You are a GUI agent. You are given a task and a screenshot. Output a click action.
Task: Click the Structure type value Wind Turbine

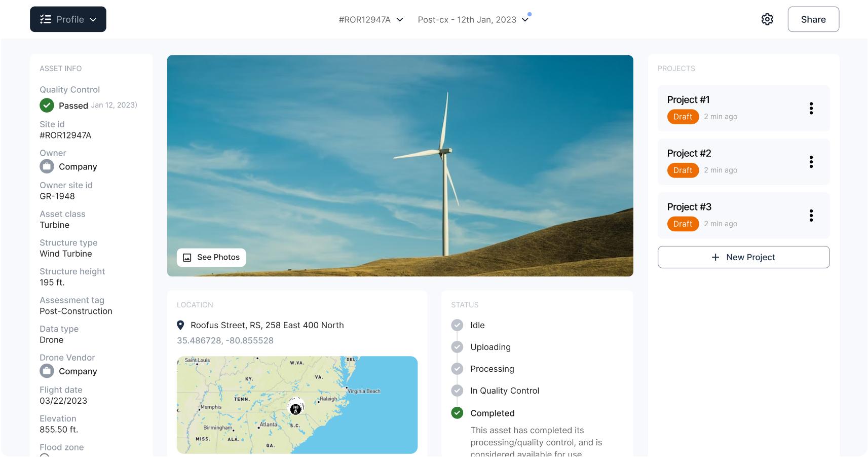[x=66, y=254]
